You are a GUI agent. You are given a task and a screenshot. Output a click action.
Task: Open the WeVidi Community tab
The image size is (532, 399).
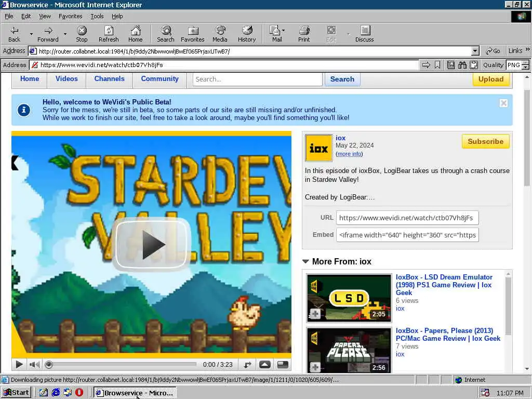(x=159, y=79)
